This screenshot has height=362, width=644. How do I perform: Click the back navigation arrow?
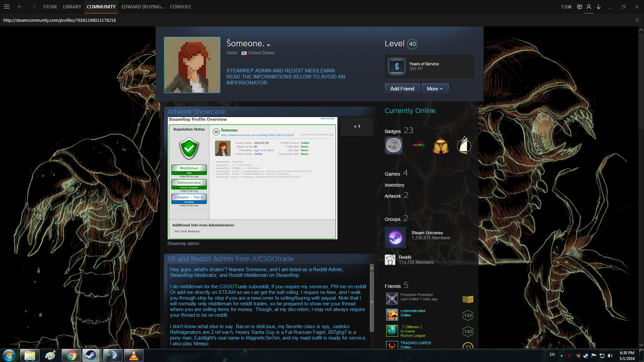pyautogui.click(x=20, y=7)
